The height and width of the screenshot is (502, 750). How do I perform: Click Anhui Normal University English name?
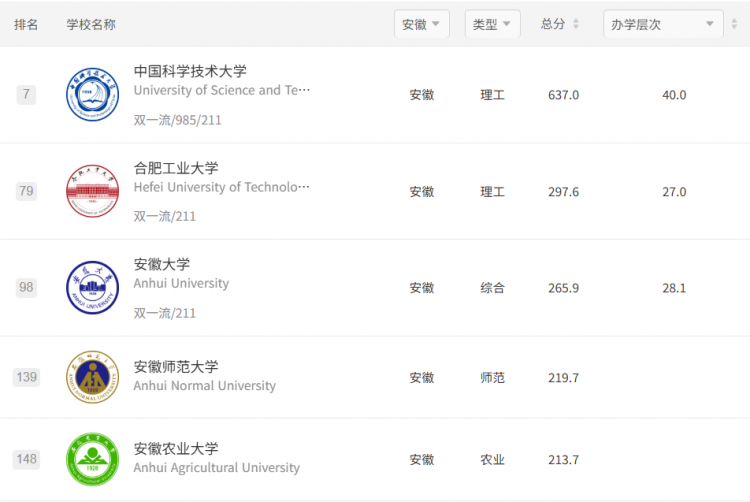(x=204, y=386)
